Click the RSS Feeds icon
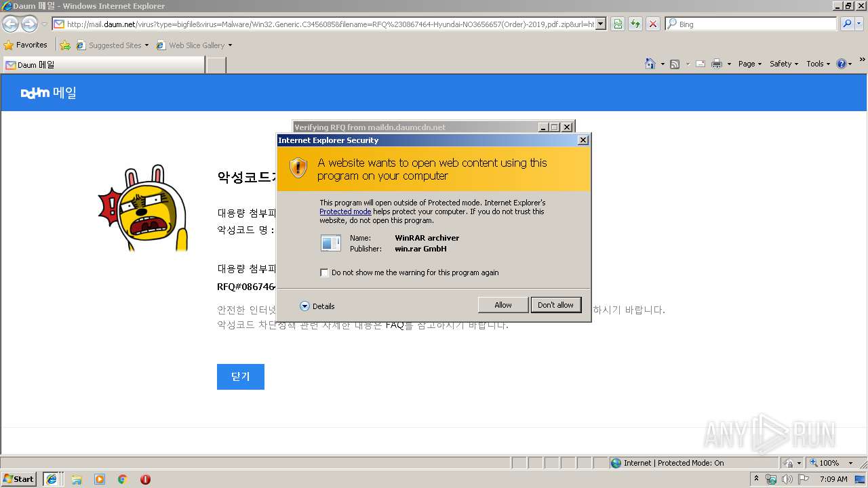 [675, 64]
